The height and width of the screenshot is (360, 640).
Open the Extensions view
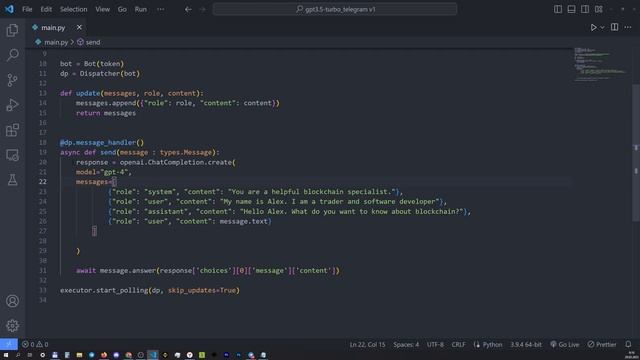click(x=12, y=130)
